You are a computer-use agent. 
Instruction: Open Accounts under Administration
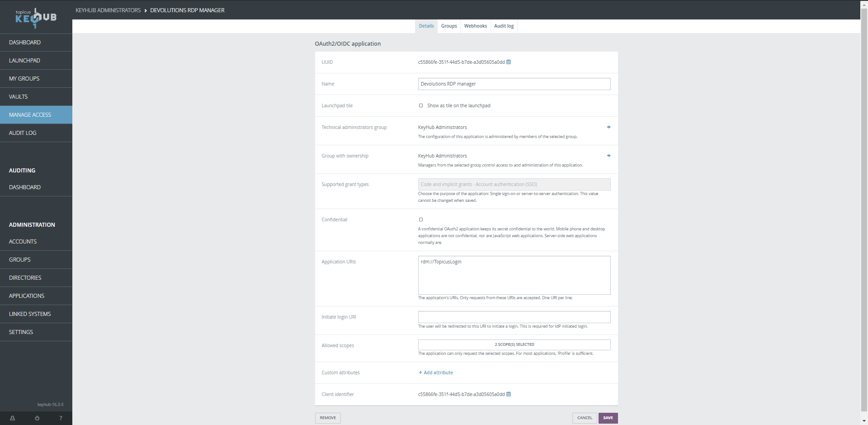(x=36, y=242)
